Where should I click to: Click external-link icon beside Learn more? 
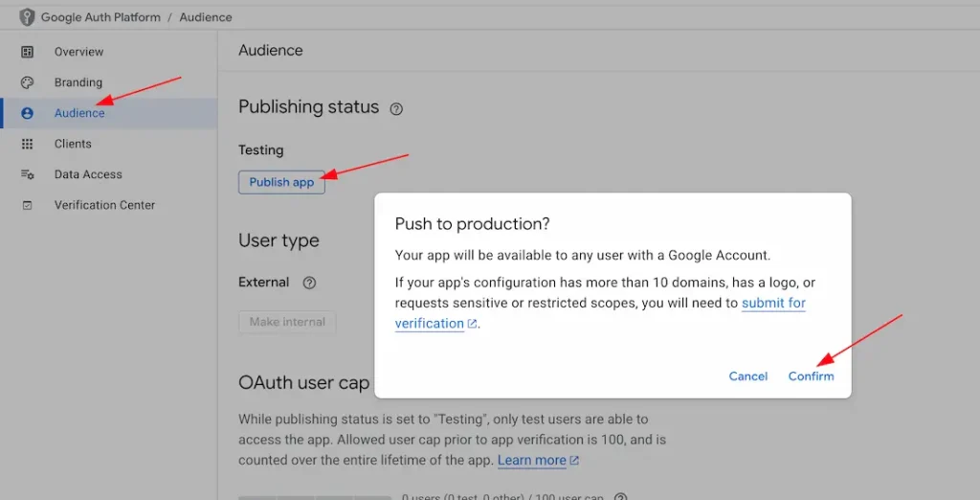coord(574,461)
